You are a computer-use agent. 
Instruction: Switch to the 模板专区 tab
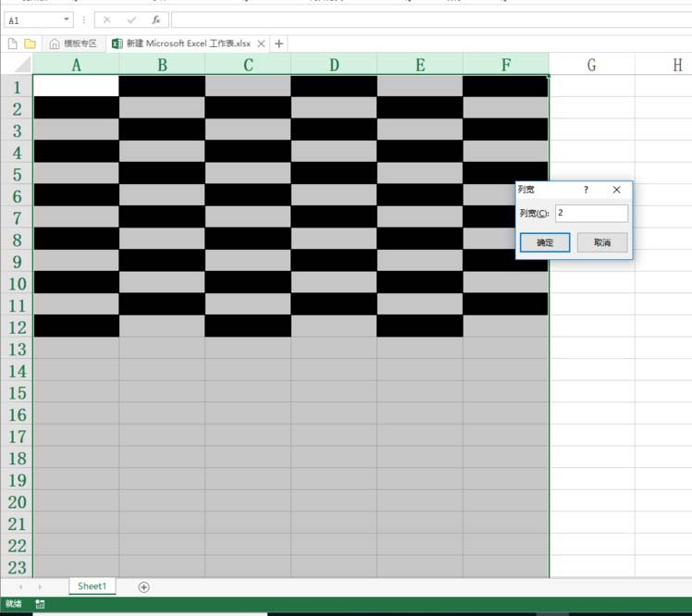(73, 43)
